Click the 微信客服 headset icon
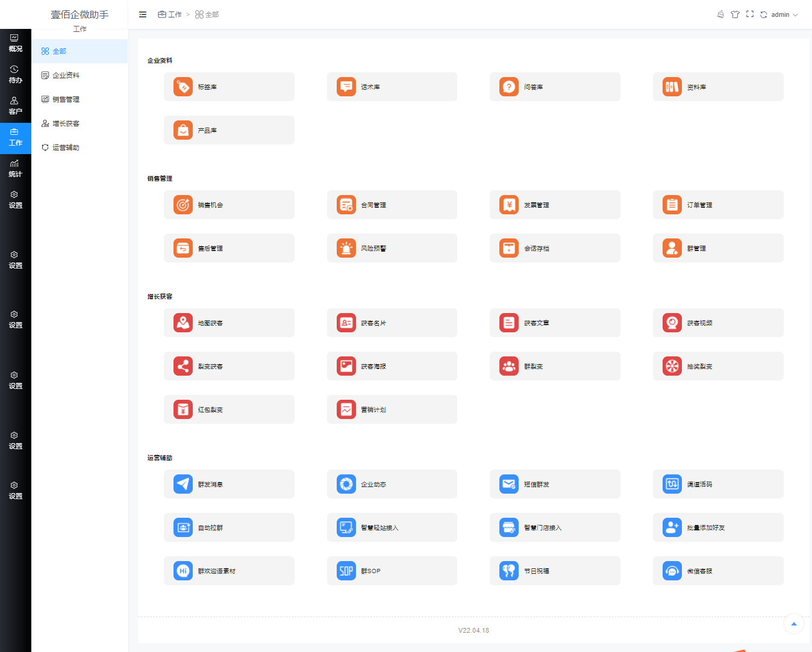The width and height of the screenshot is (812, 652). 672,571
